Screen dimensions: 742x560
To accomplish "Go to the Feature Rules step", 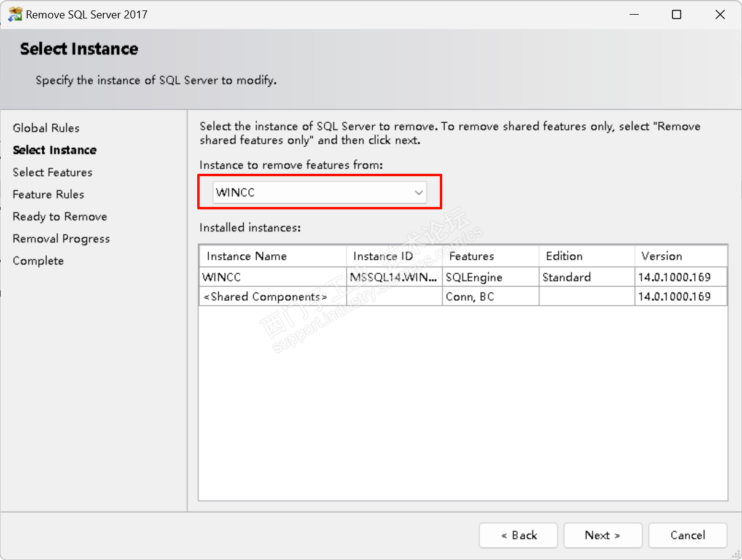I will pos(49,194).
